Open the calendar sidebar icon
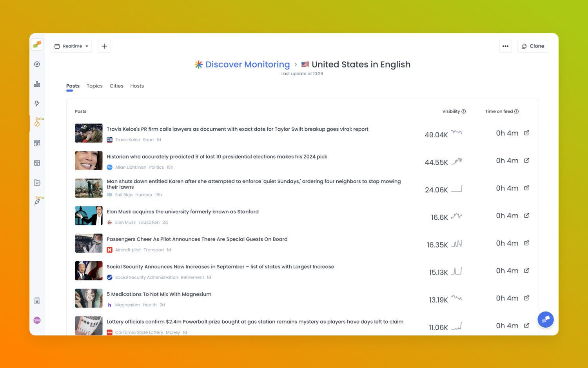The image size is (588, 368). pos(37,163)
